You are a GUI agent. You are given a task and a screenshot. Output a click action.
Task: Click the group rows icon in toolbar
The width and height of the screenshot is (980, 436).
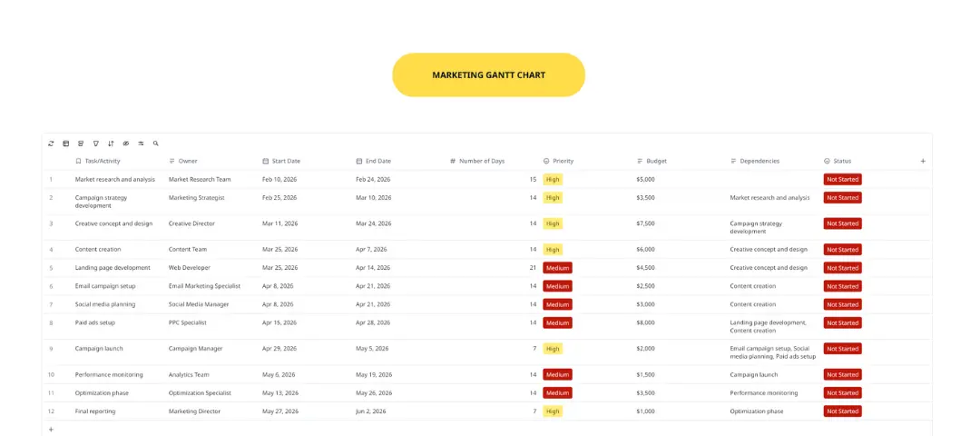[81, 144]
